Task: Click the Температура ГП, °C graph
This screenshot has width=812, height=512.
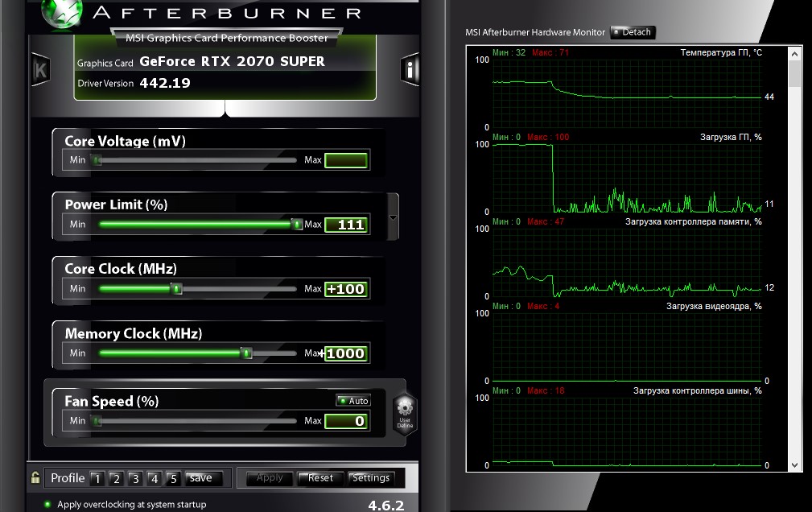Action: pyautogui.click(x=627, y=93)
